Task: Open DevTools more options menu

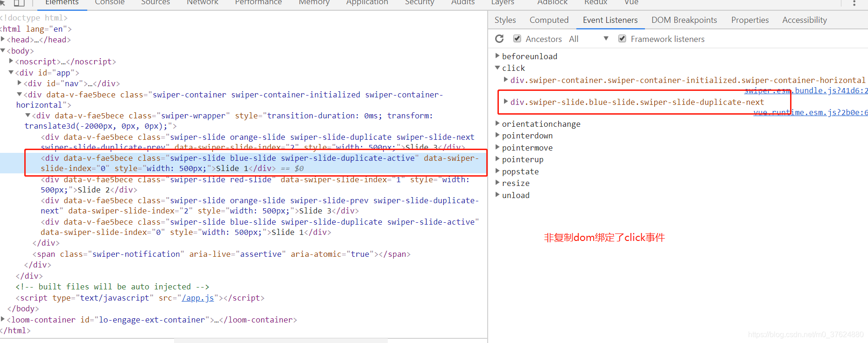Action: tap(854, 3)
